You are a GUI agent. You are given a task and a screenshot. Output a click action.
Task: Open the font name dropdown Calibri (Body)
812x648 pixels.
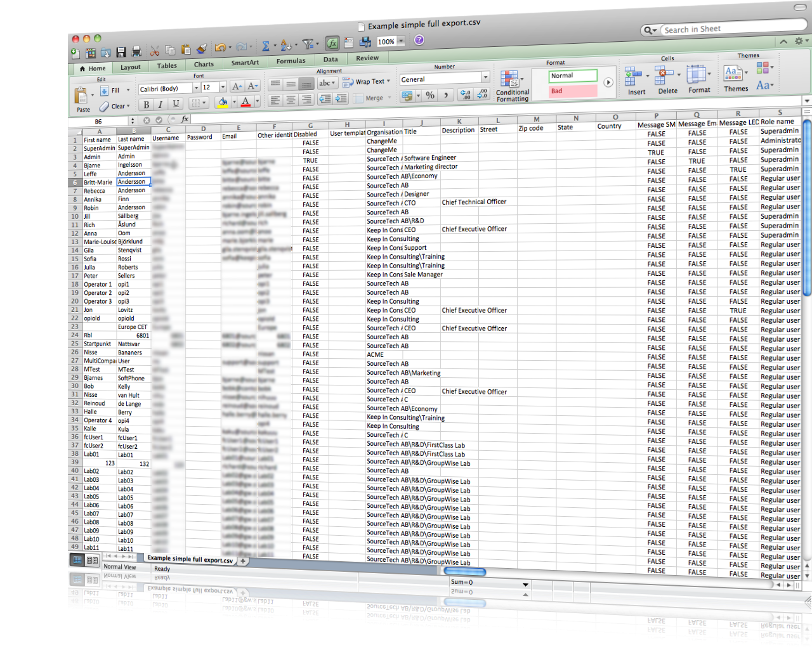point(197,88)
